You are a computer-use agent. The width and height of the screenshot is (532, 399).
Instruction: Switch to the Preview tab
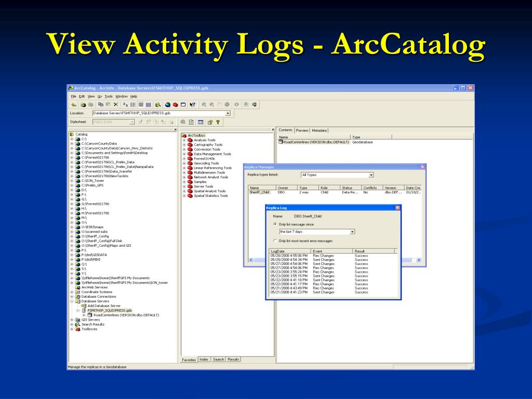click(302, 130)
